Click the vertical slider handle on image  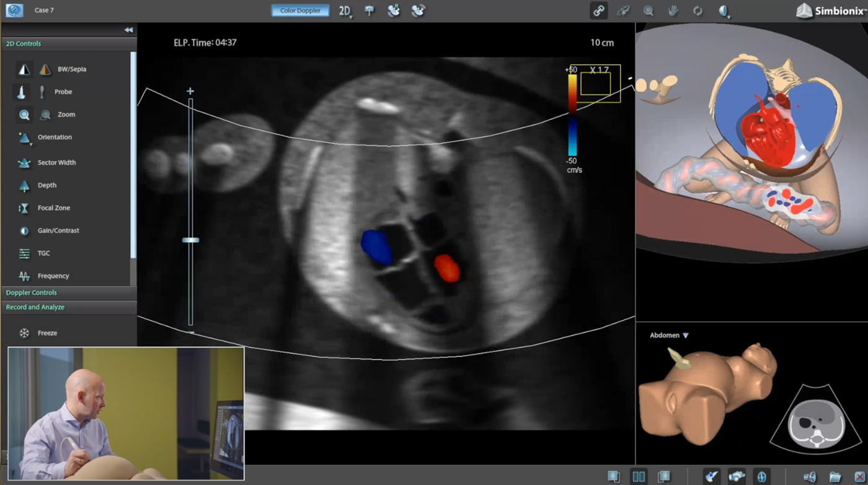(x=190, y=240)
